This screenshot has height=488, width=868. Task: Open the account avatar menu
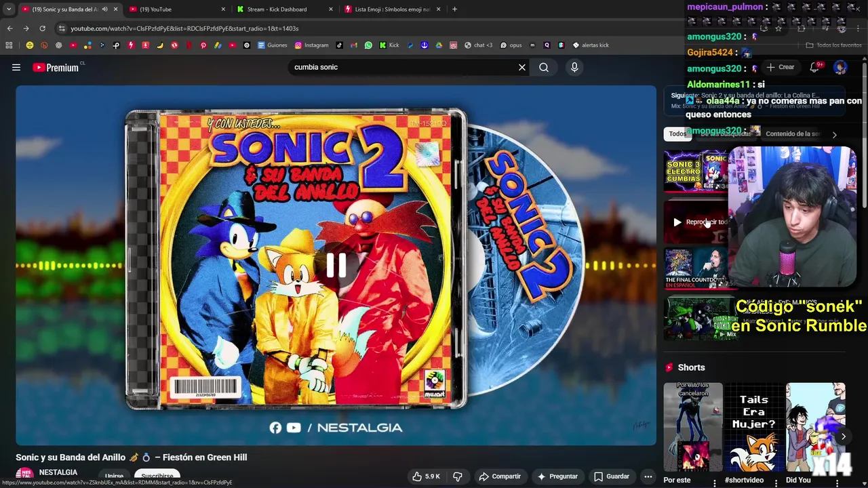pyautogui.click(x=840, y=67)
